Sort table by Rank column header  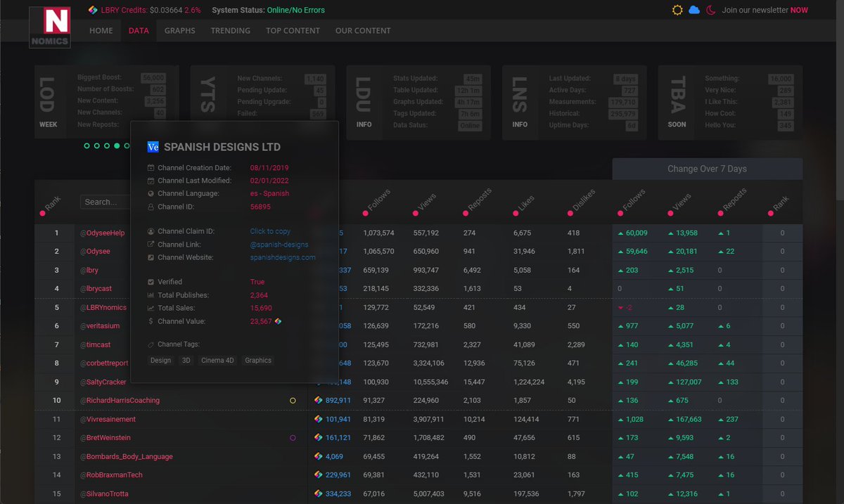coord(51,205)
